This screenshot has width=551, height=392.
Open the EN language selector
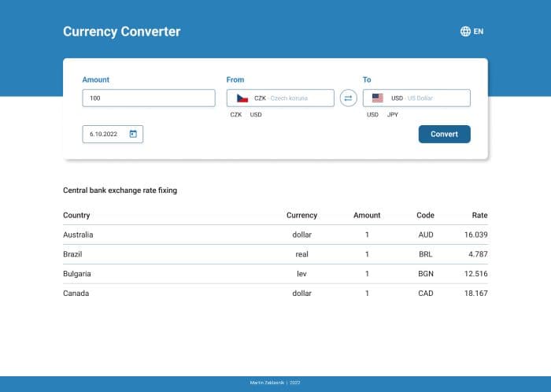[472, 31]
